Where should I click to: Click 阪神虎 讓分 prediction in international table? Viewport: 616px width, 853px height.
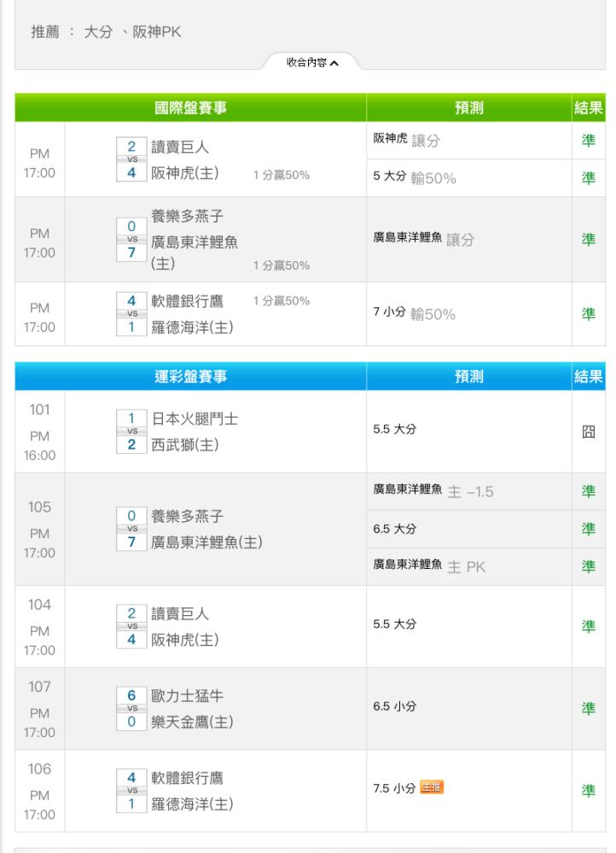tap(406, 140)
